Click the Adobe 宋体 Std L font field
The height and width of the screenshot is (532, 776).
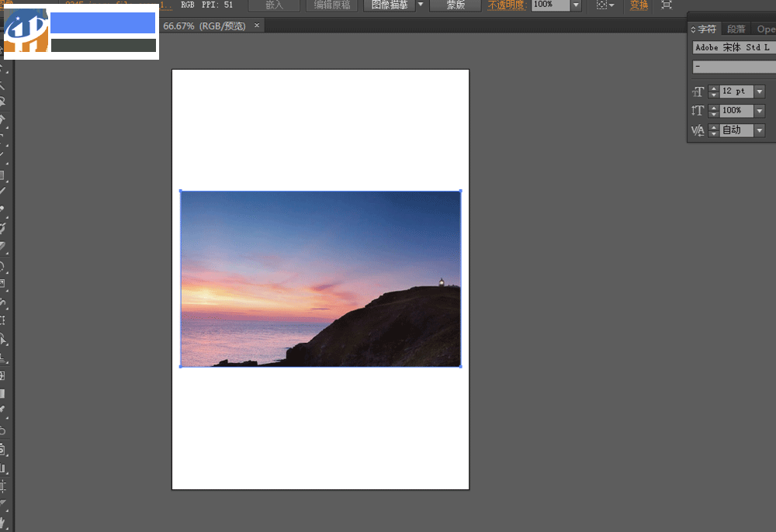pyautogui.click(x=733, y=47)
